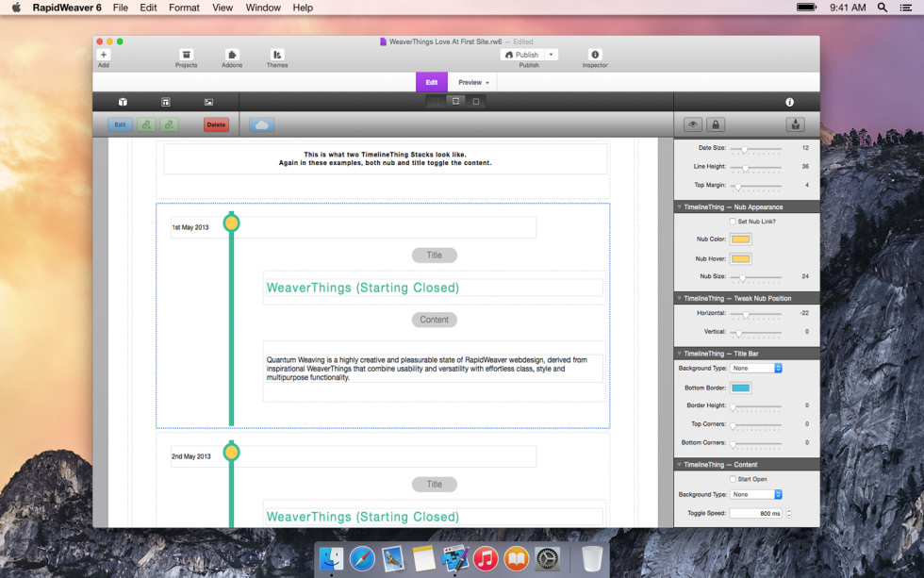Click the Toggle Speed input field
Viewport: 924px width, 578px height.
click(x=756, y=513)
